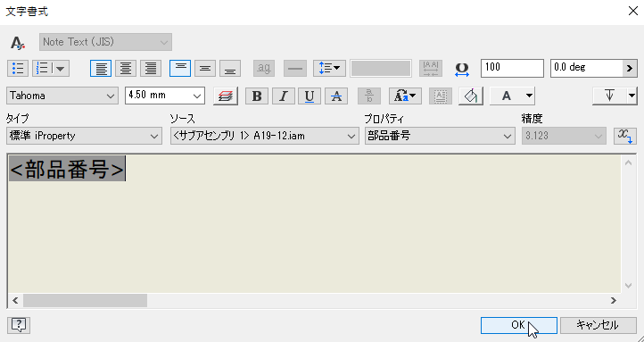Viewport: 644px width, 342px height.
Task: Toggle strikethrough formatting
Action: pyautogui.click(x=336, y=96)
